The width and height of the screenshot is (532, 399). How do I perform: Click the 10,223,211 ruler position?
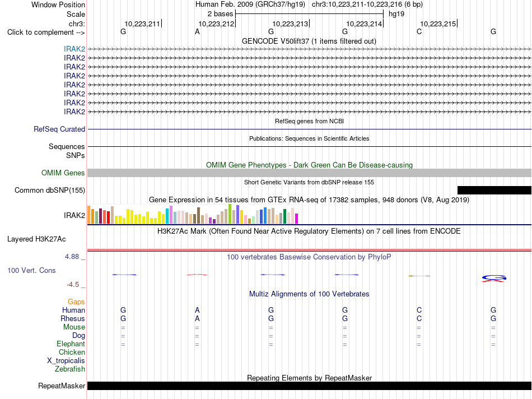coord(142,24)
